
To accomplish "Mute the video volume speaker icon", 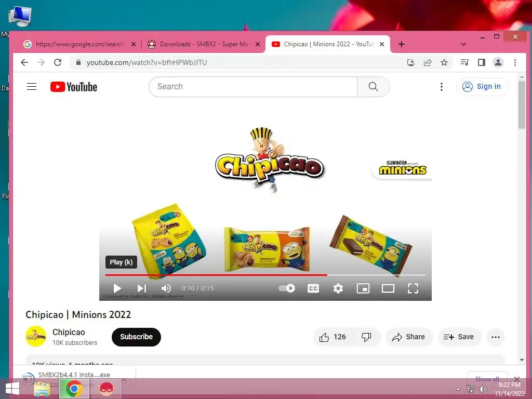I will (x=166, y=288).
